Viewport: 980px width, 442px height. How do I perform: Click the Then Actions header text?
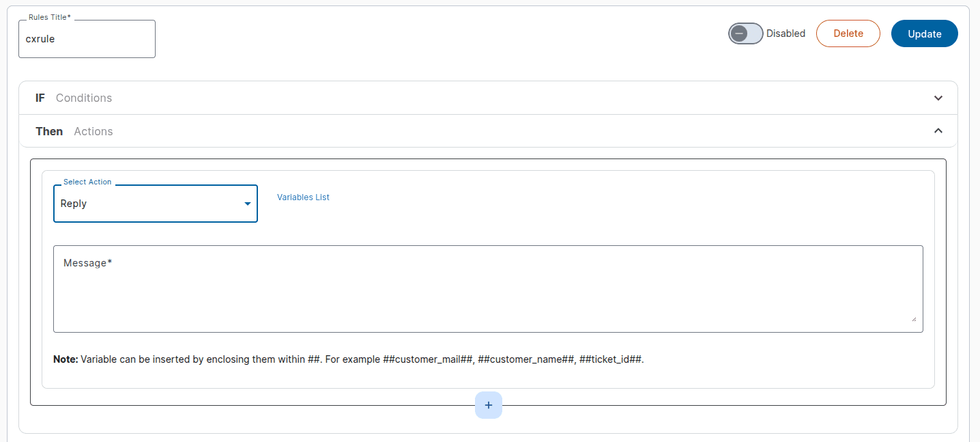pyautogui.click(x=74, y=131)
